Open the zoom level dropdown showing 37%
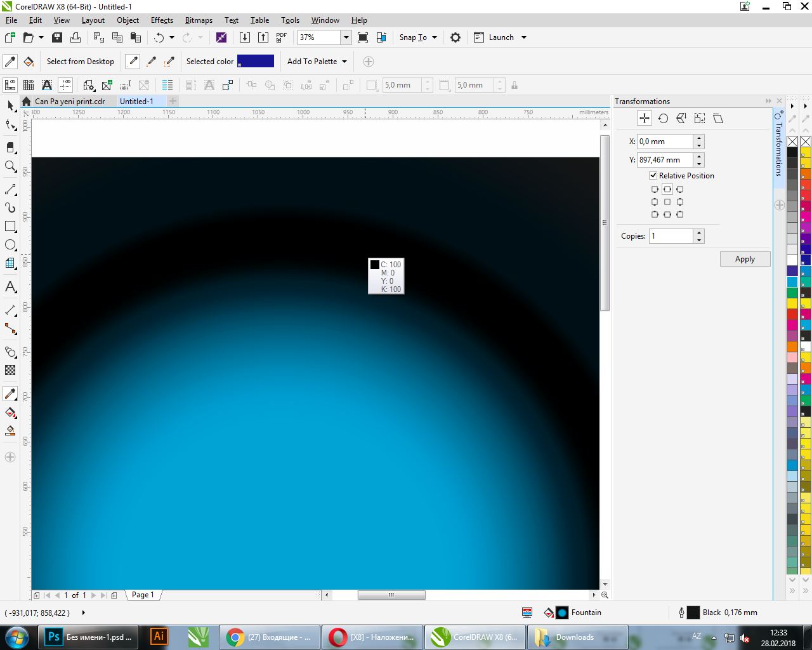812x650 pixels. (x=346, y=37)
